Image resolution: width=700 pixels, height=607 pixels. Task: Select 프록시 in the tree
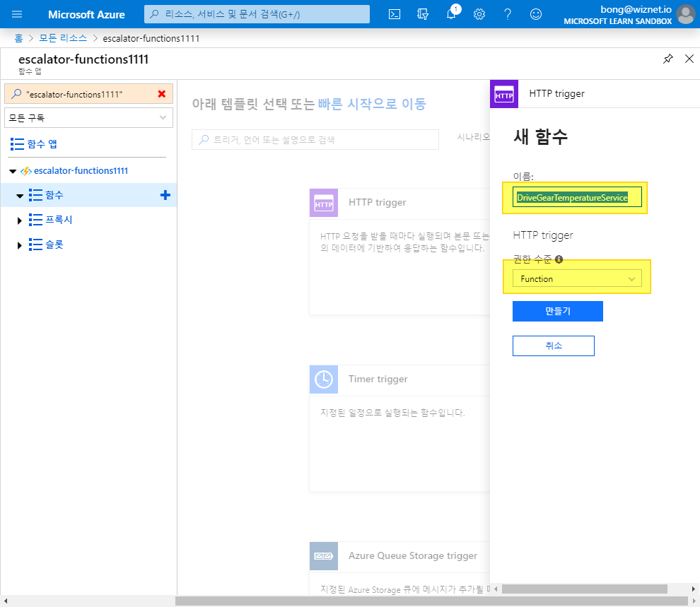coord(59,220)
